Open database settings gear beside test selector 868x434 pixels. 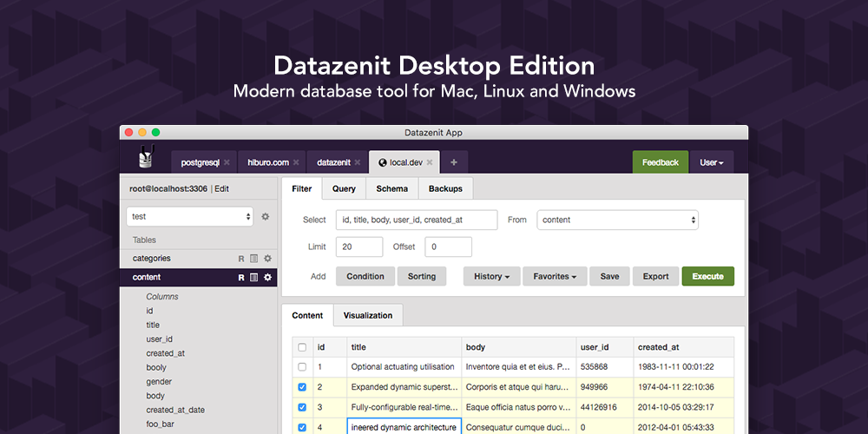(266, 216)
